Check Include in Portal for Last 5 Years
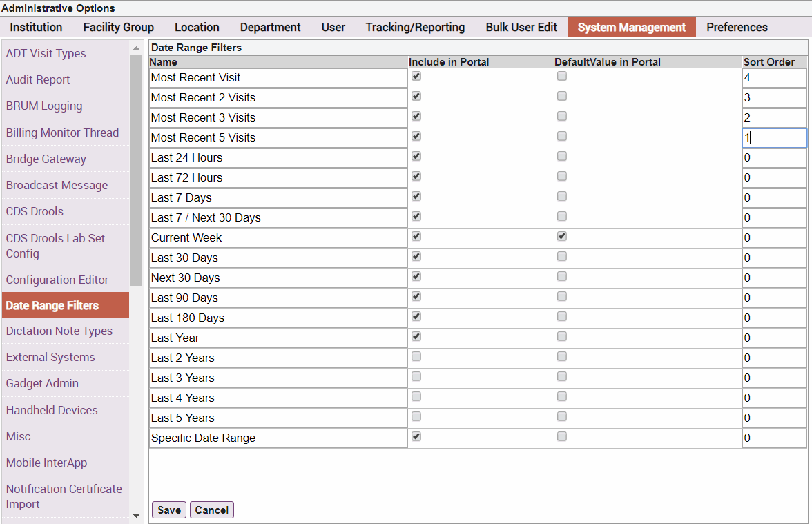Viewport: 812px width, 524px height. pos(416,416)
